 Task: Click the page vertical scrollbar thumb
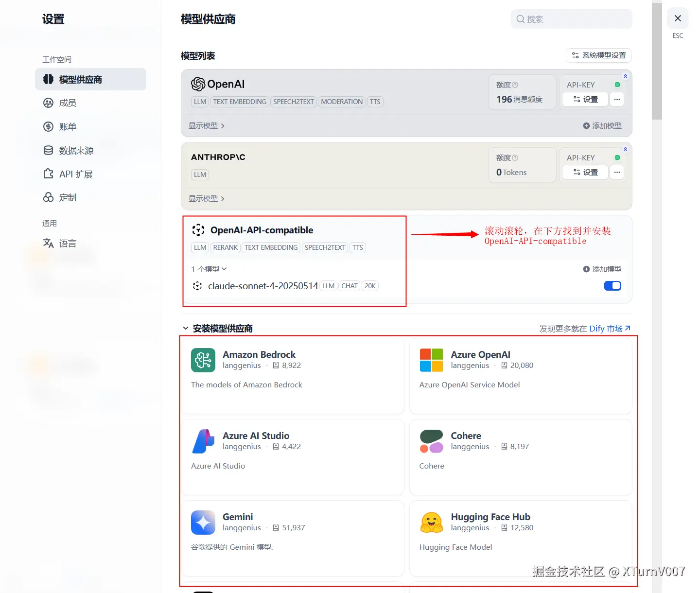(657, 61)
